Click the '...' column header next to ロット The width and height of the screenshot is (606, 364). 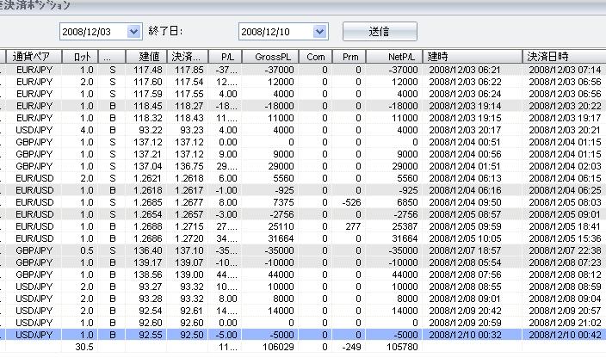tap(112, 57)
